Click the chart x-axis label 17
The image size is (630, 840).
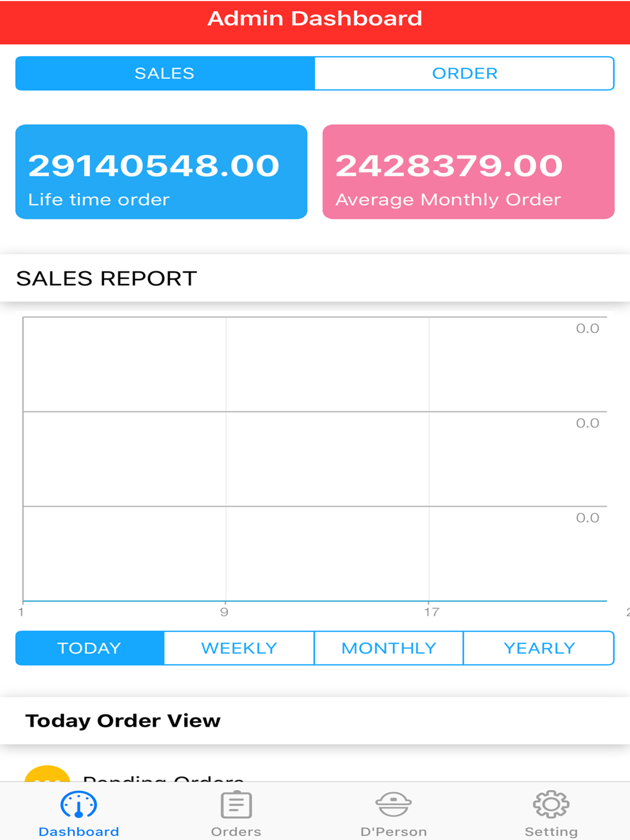(432, 612)
